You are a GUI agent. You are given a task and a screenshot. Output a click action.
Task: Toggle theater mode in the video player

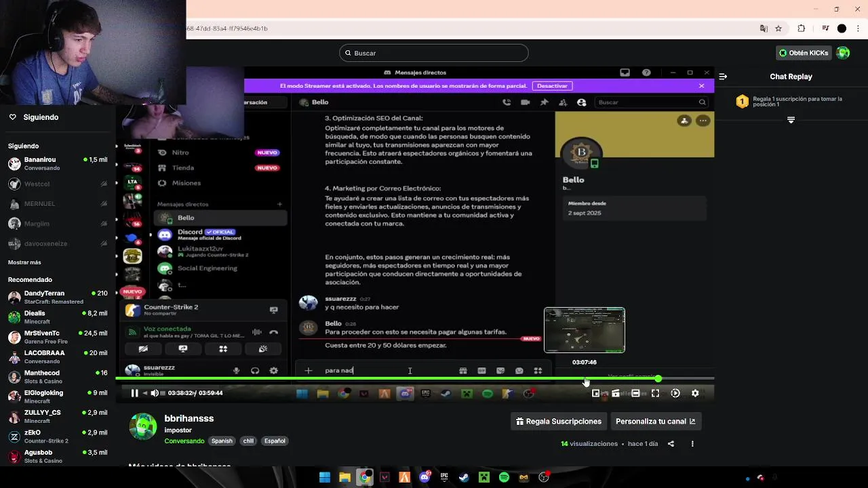[x=635, y=393]
